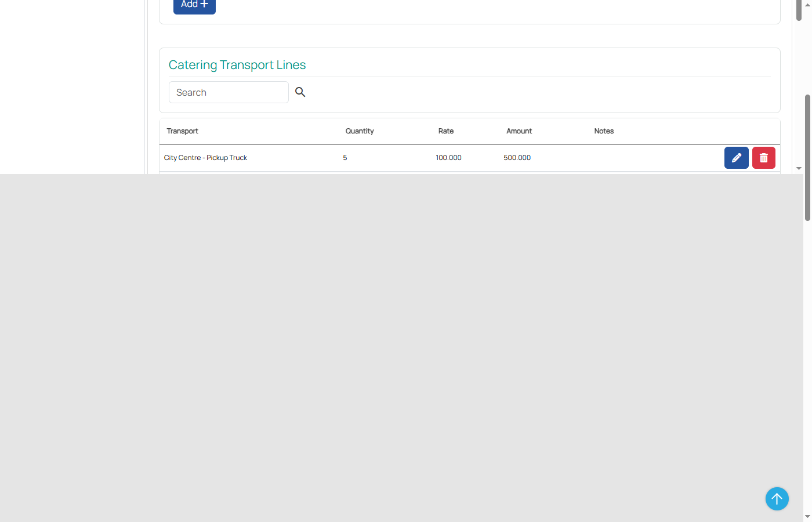This screenshot has height=522, width=812.
Task: Delete the City Centre Pickup Truck line
Action: [x=763, y=158]
